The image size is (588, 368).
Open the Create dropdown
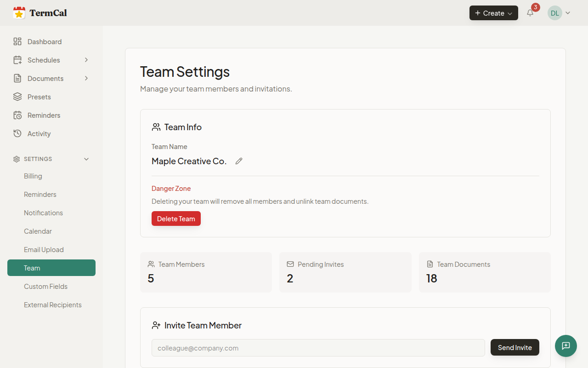click(x=493, y=13)
